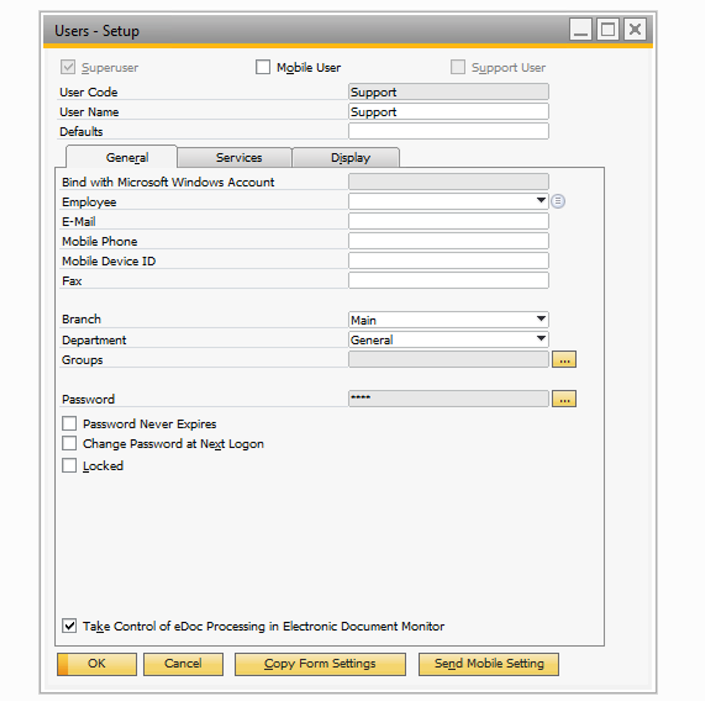Focus the masked Password field
Viewport: 706px width, 702px height.
coord(448,399)
